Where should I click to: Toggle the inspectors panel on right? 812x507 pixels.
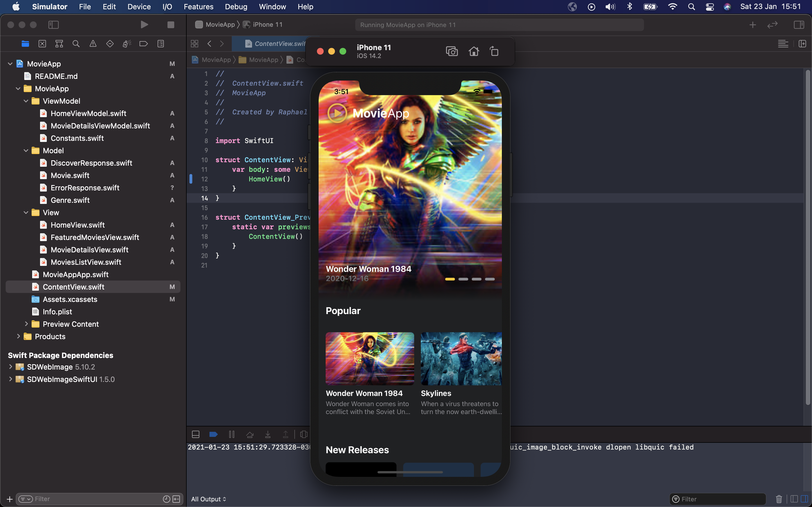798,25
